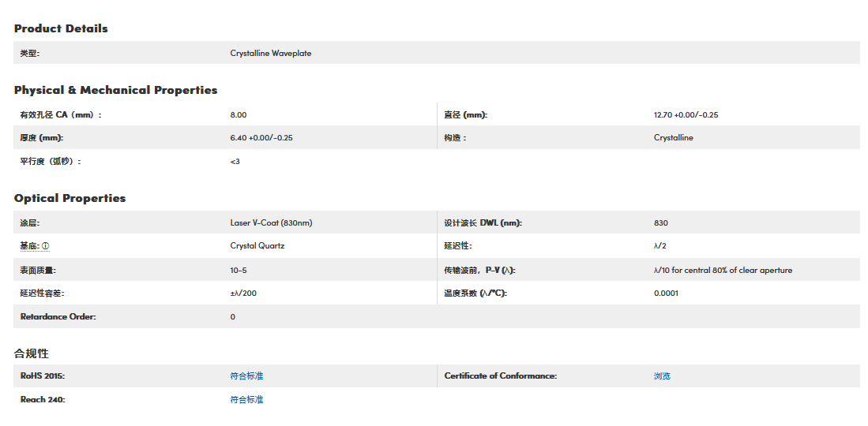Select the Crystalline Waveplate type value
Screen dimensions: 868x426
(x=270, y=54)
